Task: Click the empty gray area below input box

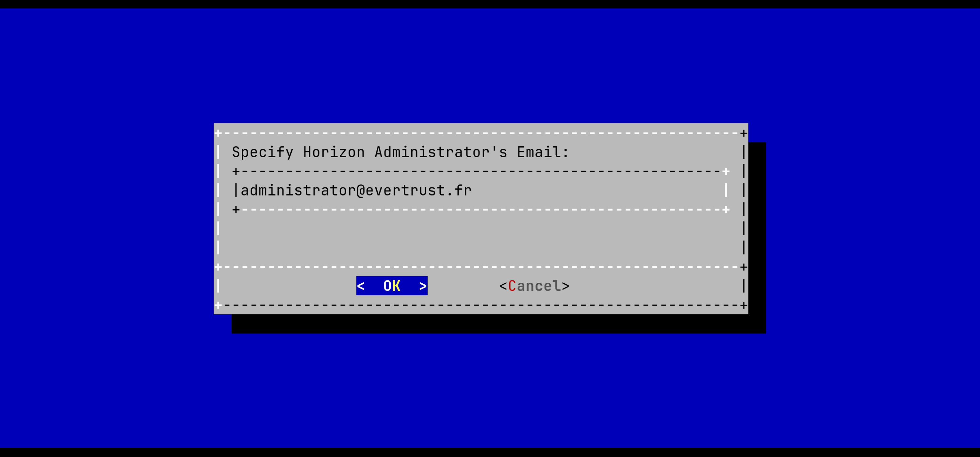Action: point(481,238)
